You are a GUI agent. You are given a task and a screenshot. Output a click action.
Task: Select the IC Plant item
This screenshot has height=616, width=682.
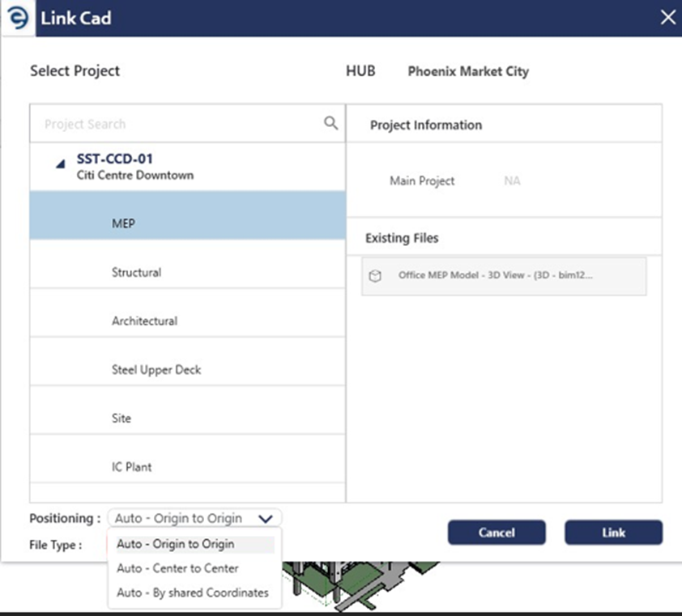pyautogui.click(x=131, y=467)
